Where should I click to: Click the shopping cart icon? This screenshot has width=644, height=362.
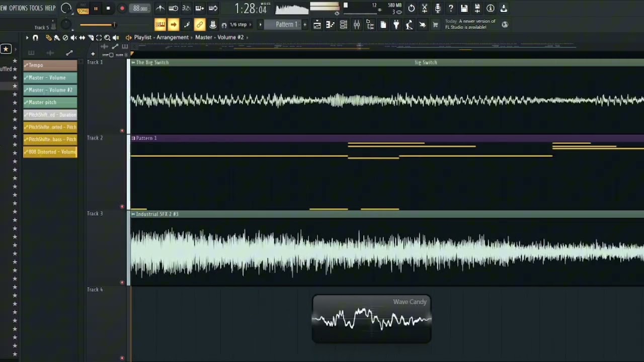point(435,25)
